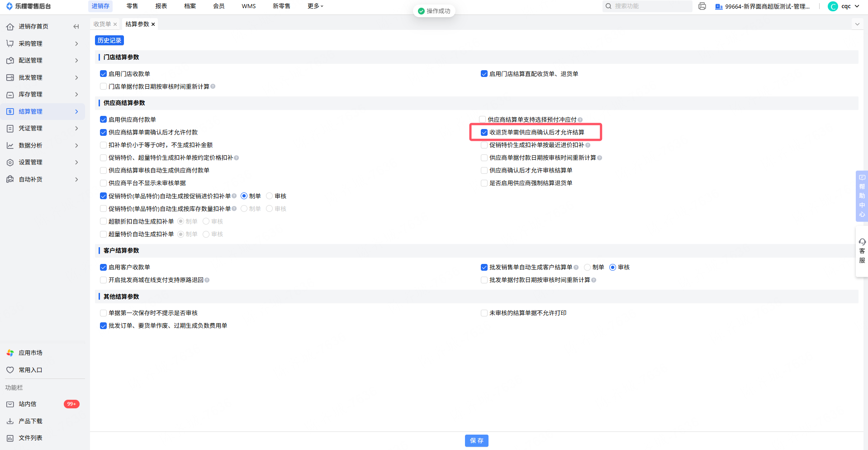
Task: Expand 采购管理 submenu chevron
Action: [x=76, y=43]
